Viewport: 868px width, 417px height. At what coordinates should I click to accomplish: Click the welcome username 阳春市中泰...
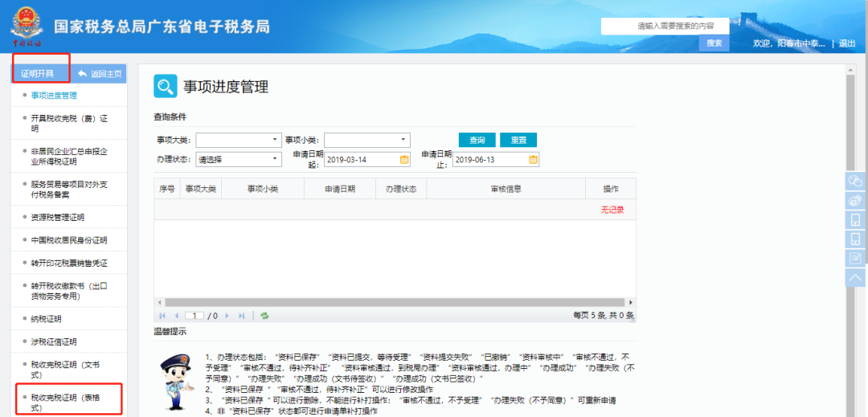point(801,43)
